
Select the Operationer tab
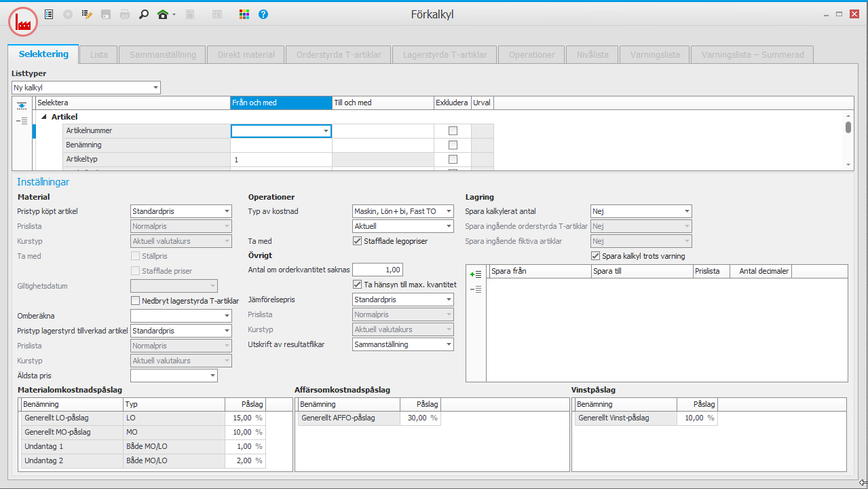[532, 54]
